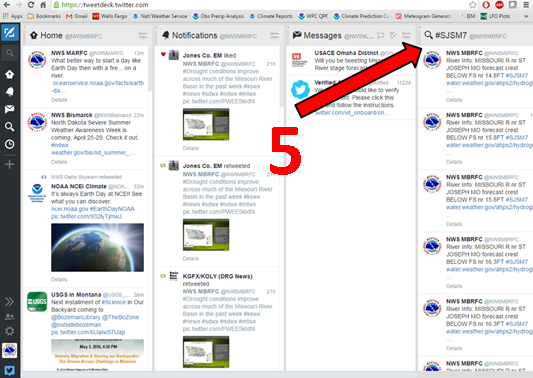Click the New Tweet compose button
The image size is (533, 378).
(x=10, y=33)
